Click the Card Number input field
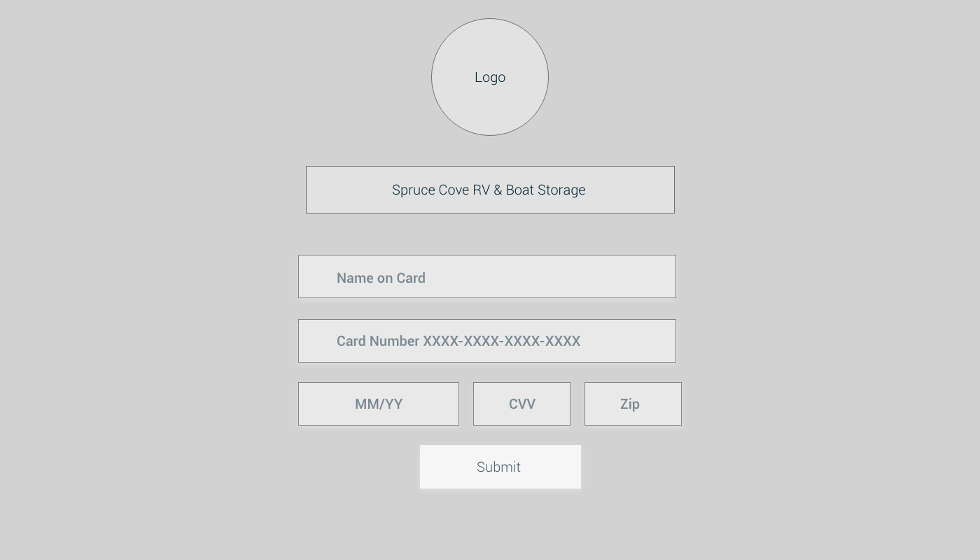This screenshot has width=980, height=560. pos(487,341)
